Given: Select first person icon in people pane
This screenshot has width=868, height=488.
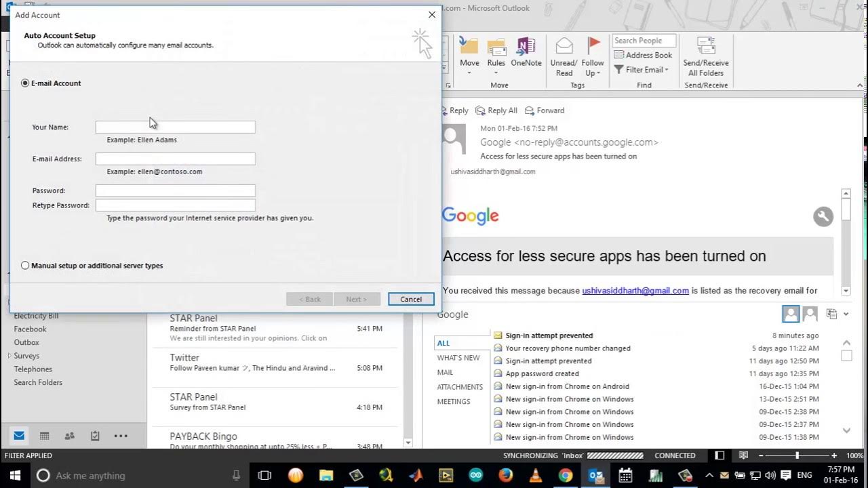Looking at the screenshot, I should tap(791, 314).
